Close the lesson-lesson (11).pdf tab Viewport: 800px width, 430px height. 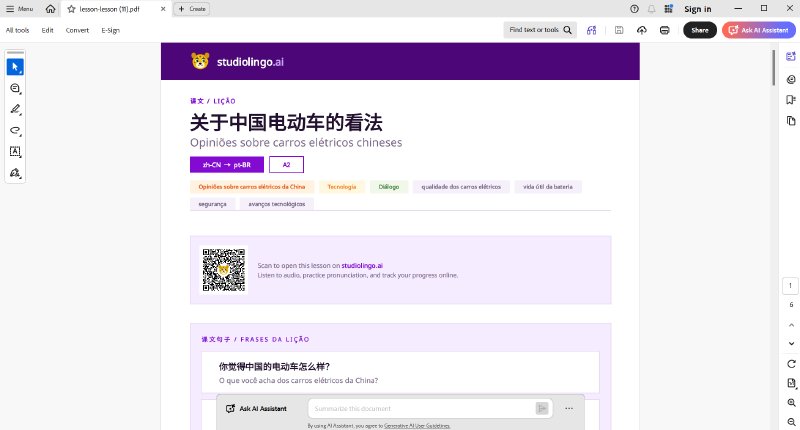tap(163, 9)
